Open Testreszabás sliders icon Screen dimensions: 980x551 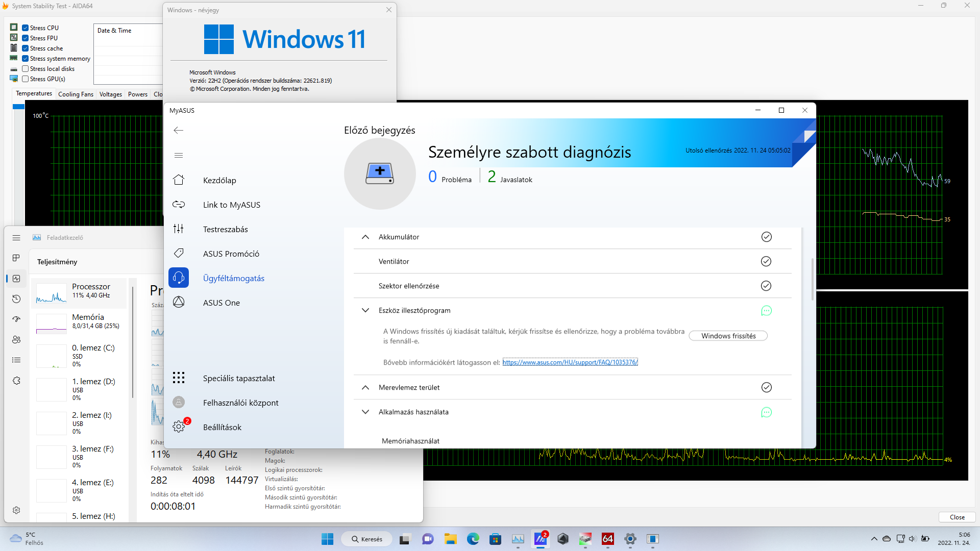pos(179,229)
